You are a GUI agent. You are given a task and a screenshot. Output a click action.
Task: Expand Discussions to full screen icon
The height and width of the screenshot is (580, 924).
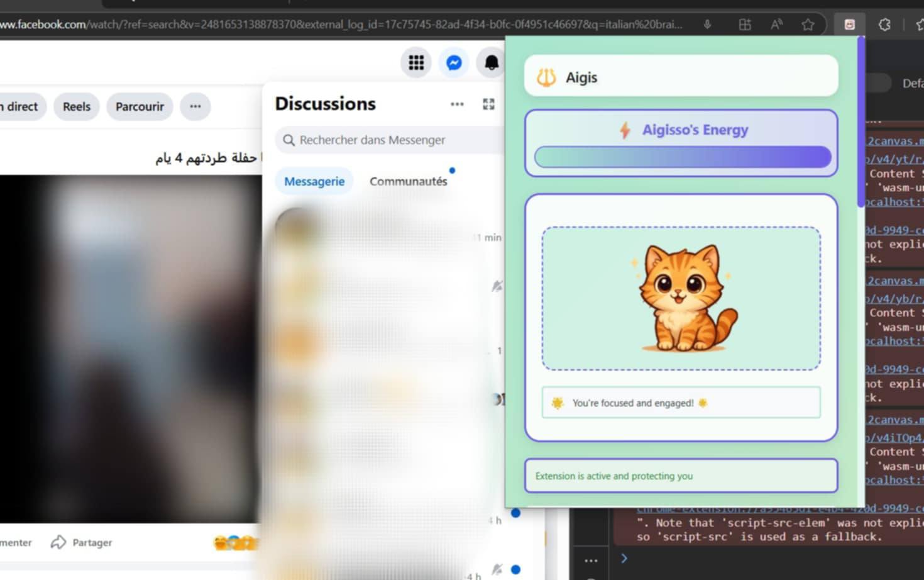tap(488, 104)
